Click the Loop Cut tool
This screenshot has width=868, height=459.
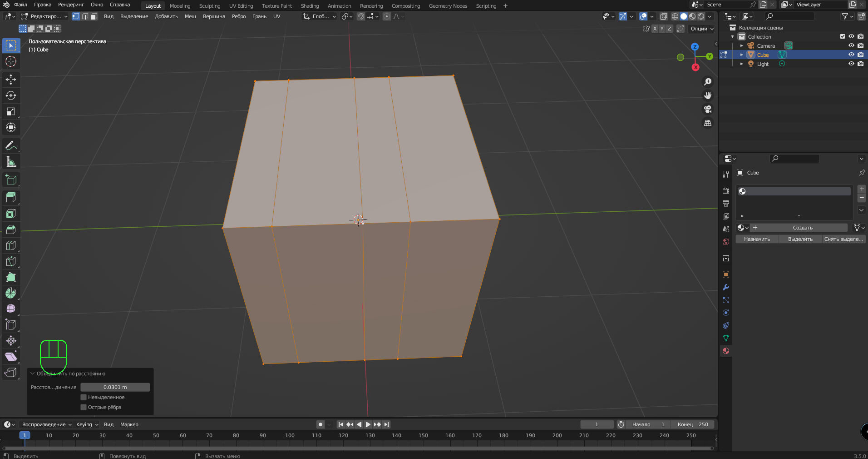point(11,245)
